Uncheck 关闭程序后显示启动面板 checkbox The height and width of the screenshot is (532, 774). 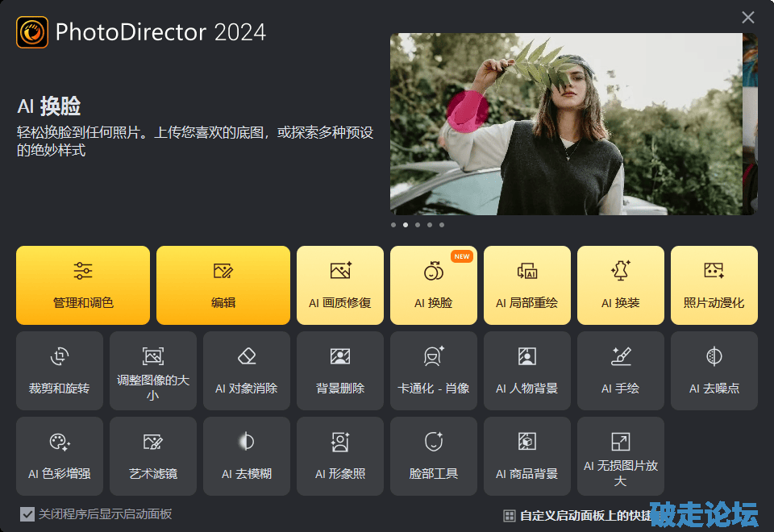tap(27, 514)
